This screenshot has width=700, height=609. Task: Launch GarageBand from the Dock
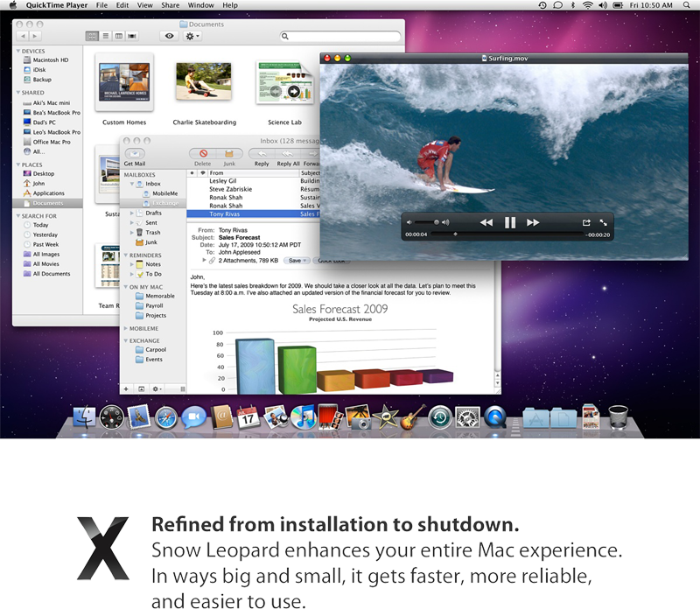point(412,417)
